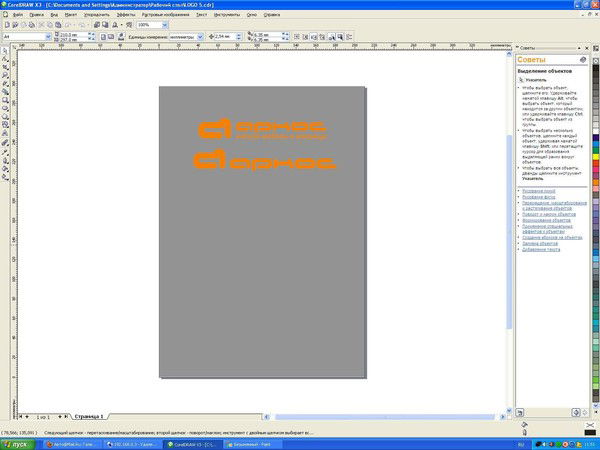Create a new document from the toolbar
The width and height of the screenshot is (600, 450).
pyautogui.click(x=5, y=25)
